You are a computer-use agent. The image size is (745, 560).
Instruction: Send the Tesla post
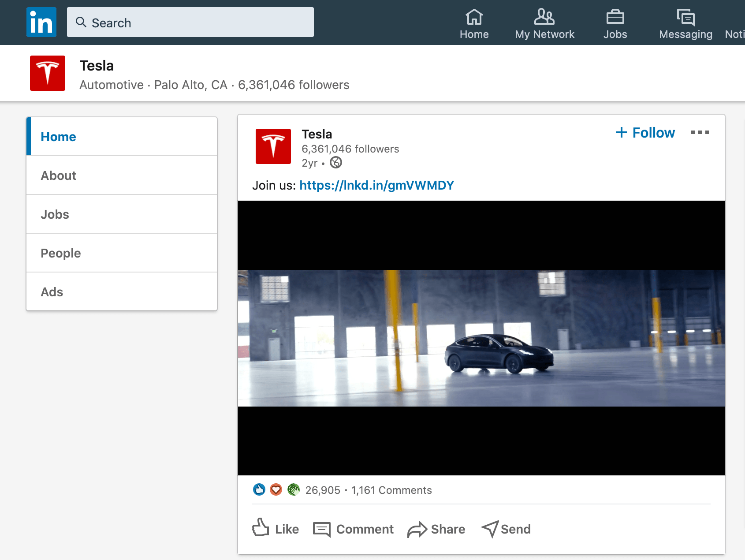tap(506, 529)
